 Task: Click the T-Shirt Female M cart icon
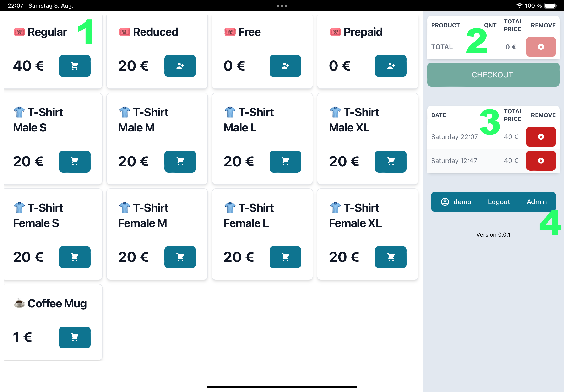[180, 257]
